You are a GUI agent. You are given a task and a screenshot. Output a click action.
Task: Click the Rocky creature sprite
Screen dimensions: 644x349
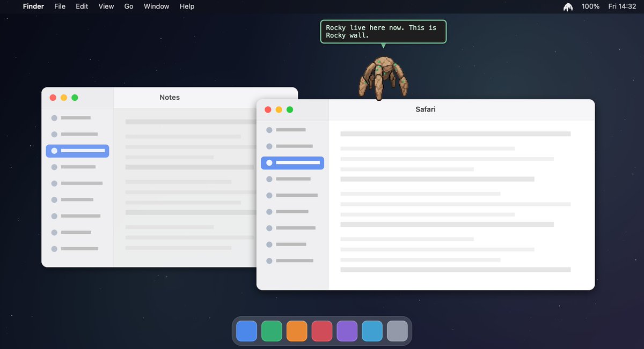click(383, 78)
